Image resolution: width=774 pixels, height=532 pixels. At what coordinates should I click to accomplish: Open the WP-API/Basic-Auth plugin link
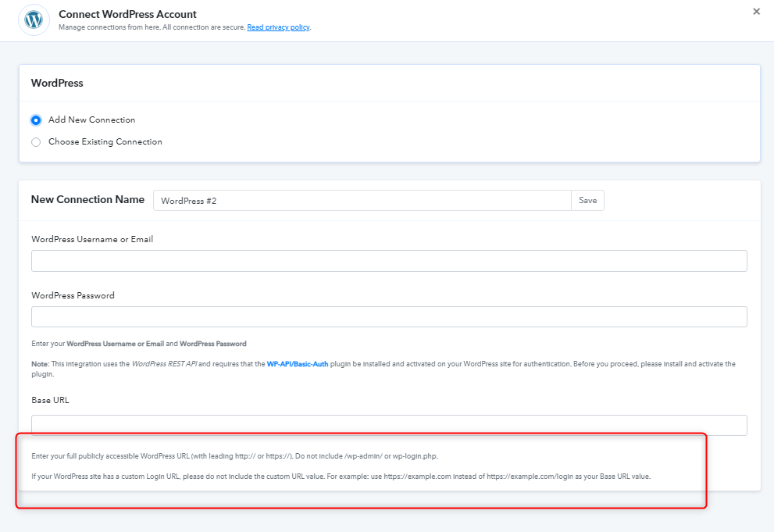pos(297,364)
